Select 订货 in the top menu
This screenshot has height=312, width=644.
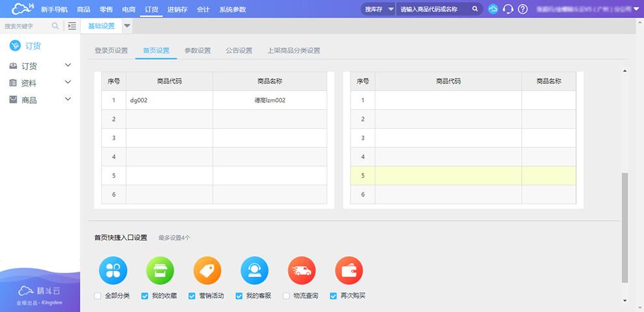151,9
